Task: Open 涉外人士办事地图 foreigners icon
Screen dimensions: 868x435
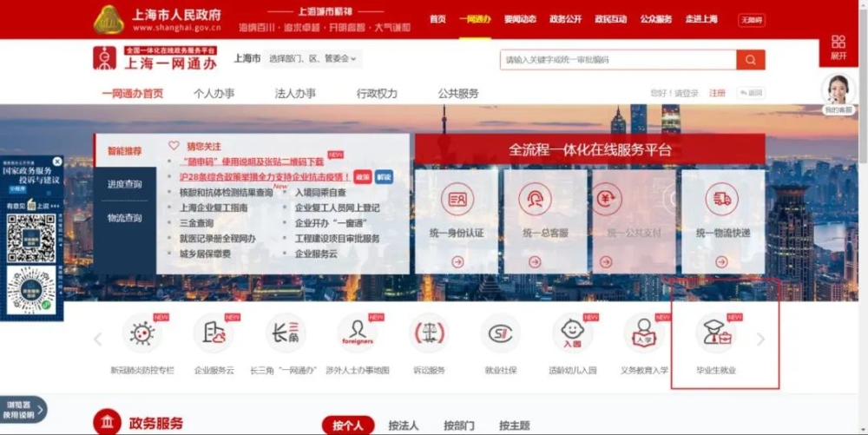Action: [x=358, y=334]
